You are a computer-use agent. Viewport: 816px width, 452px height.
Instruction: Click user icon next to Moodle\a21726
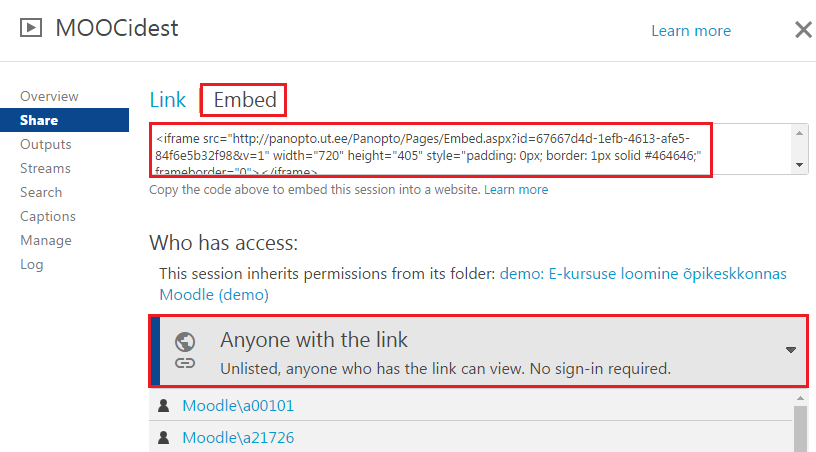pyautogui.click(x=164, y=438)
